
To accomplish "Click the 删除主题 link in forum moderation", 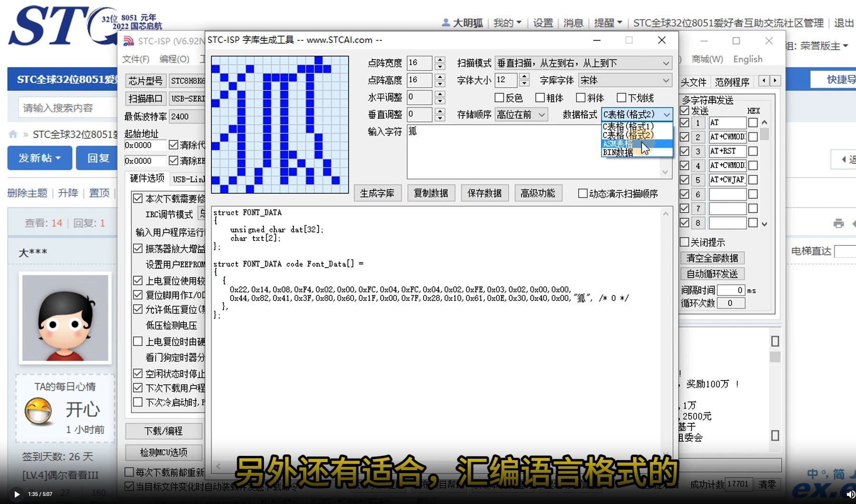I will point(27,193).
